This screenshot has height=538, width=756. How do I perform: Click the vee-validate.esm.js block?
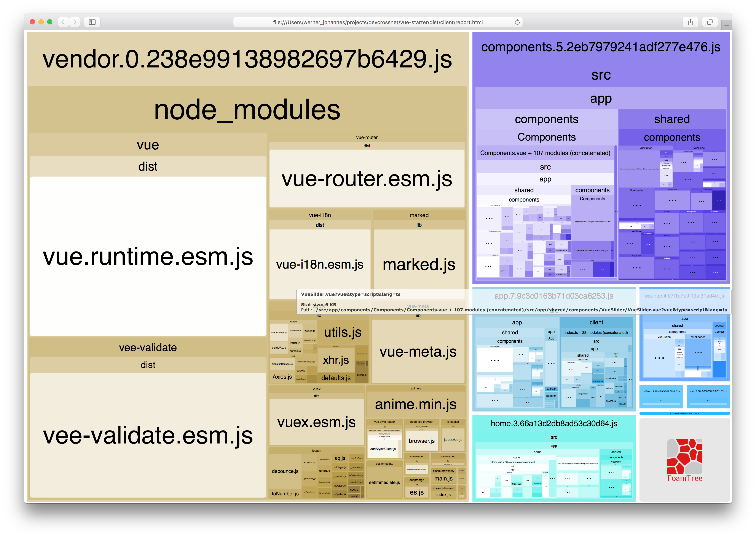pyautogui.click(x=148, y=435)
